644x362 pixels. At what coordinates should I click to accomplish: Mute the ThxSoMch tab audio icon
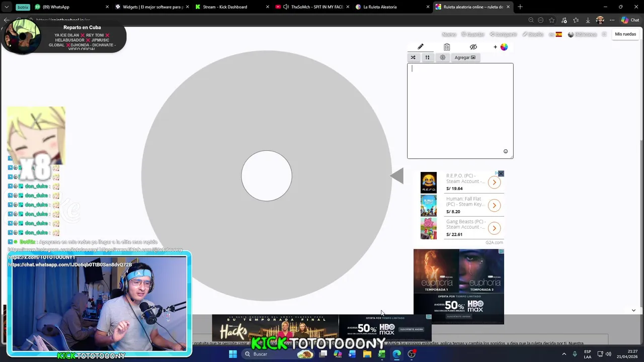286,7
